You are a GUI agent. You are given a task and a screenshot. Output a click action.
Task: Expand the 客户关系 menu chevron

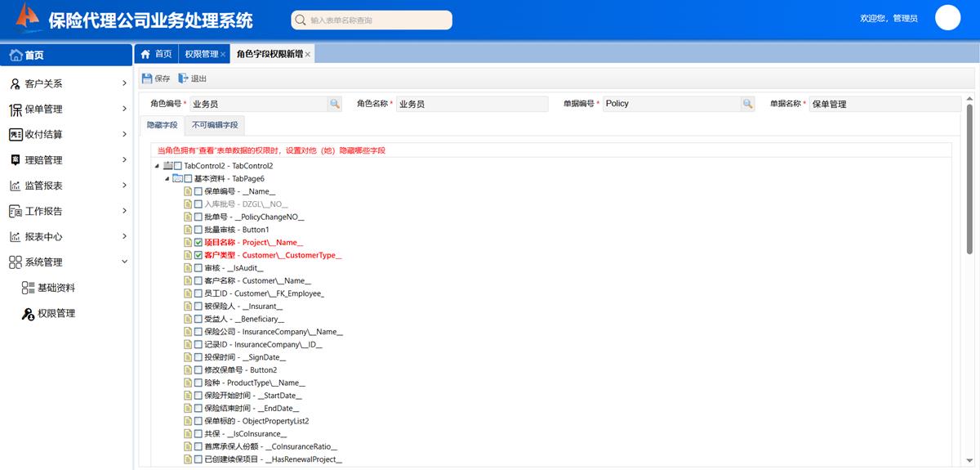[x=124, y=83]
